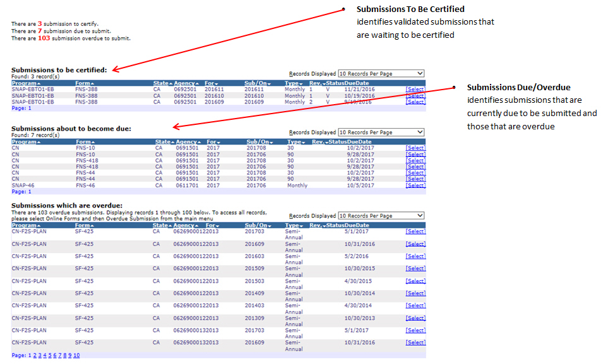This screenshot has height=364, width=601.
Task: Click the red 7 submissions due count
Action: 40,31
